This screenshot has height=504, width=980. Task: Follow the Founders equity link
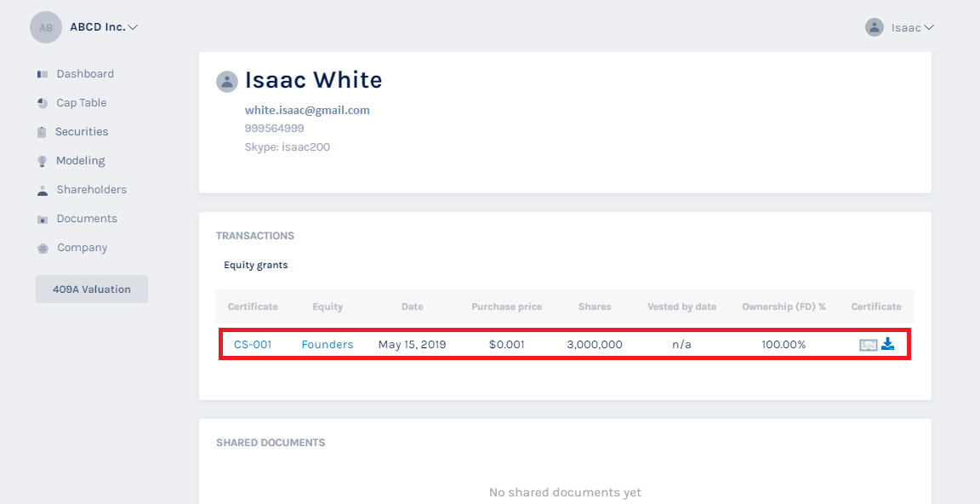tap(328, 345)
